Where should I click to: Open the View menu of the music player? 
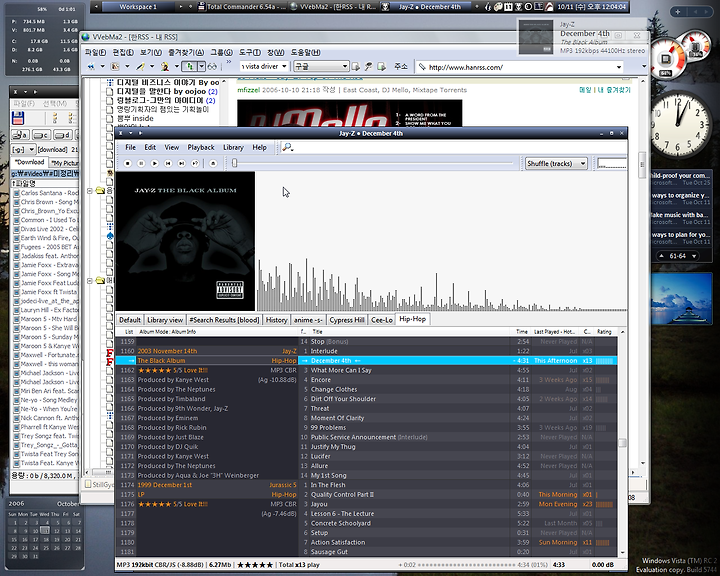172,147
